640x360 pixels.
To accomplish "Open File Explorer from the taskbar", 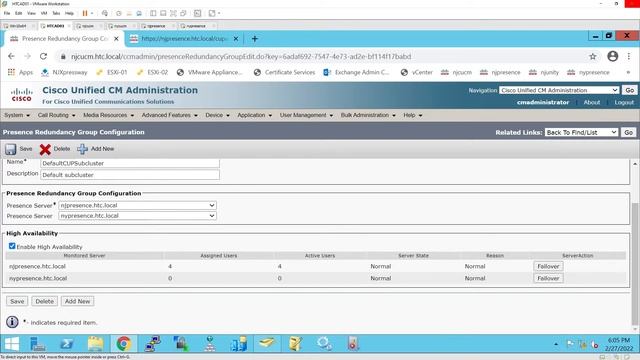I will coord(95,344).
